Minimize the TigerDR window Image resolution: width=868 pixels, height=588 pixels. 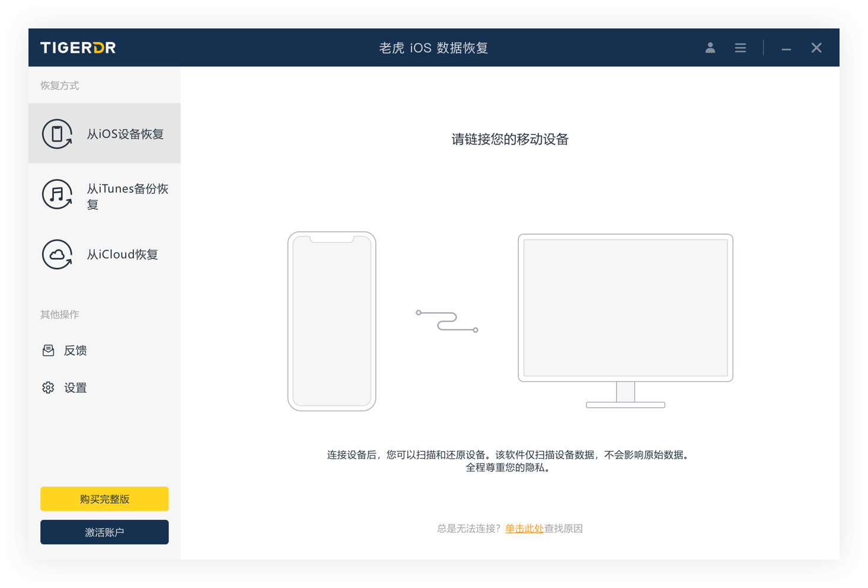point(786,49)
